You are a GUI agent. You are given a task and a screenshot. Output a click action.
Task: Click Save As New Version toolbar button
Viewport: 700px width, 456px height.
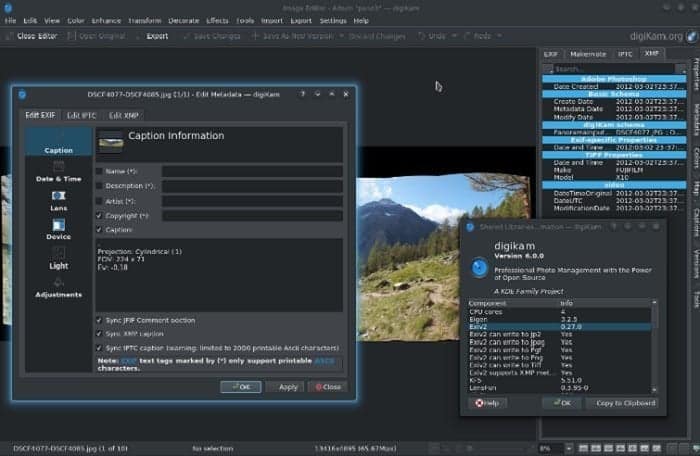292,36
